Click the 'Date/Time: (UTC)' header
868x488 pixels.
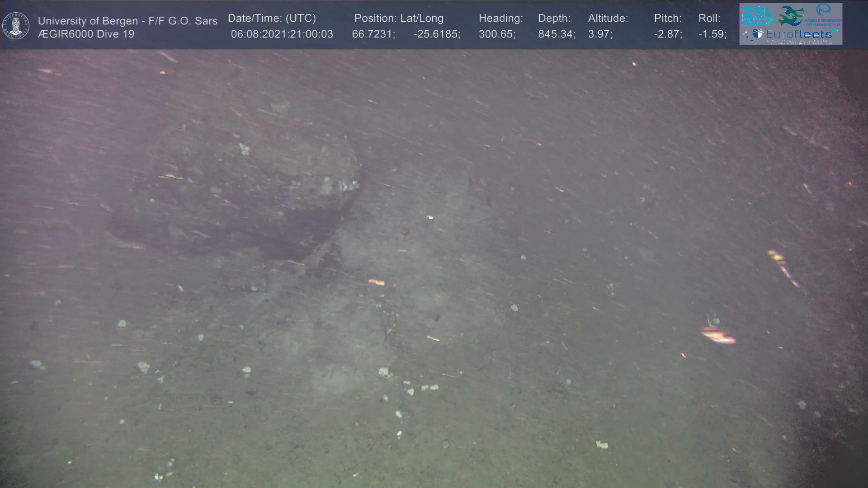pyautogui.click(x=272, y=19)
